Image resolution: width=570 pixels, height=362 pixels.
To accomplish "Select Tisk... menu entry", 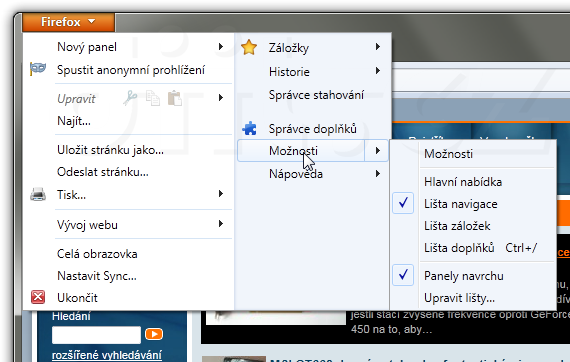I will click(71, 195).
